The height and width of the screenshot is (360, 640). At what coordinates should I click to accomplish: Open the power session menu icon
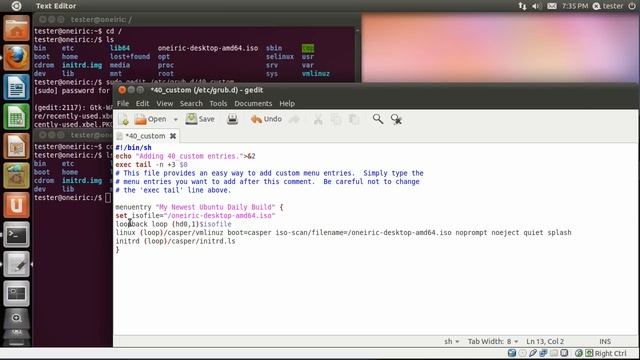click(632, 6)
